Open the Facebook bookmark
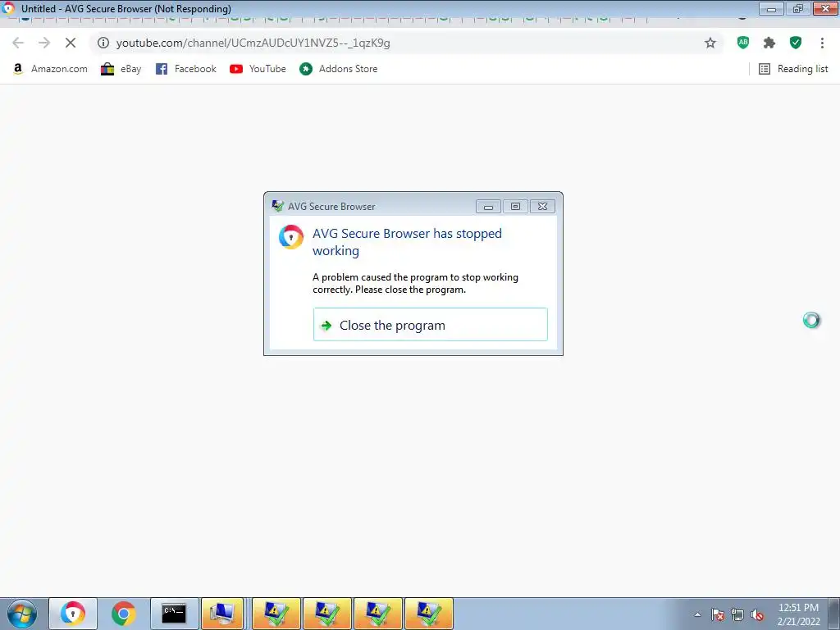840x630 pixels. [x=186, y=69]
